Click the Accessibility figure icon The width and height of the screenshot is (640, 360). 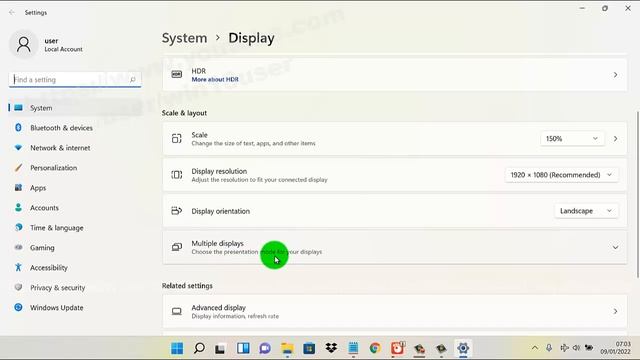tap(18, 267)
